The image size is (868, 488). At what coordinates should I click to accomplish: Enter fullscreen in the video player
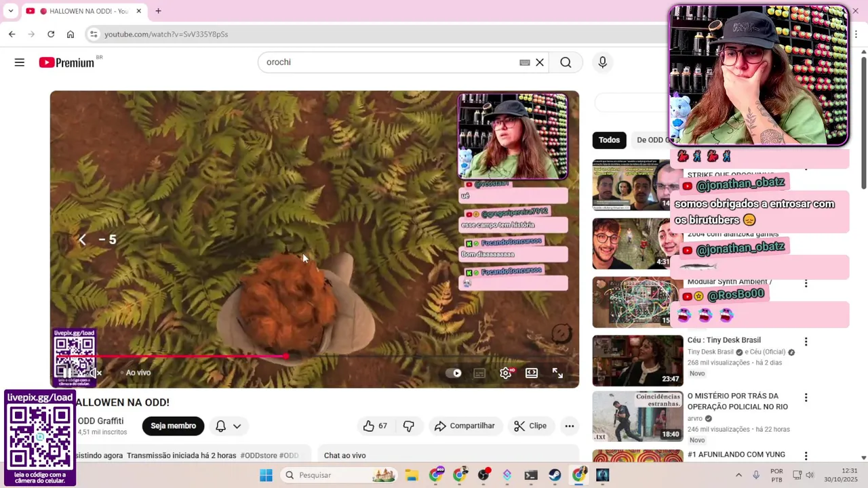(x=557, y=373)
